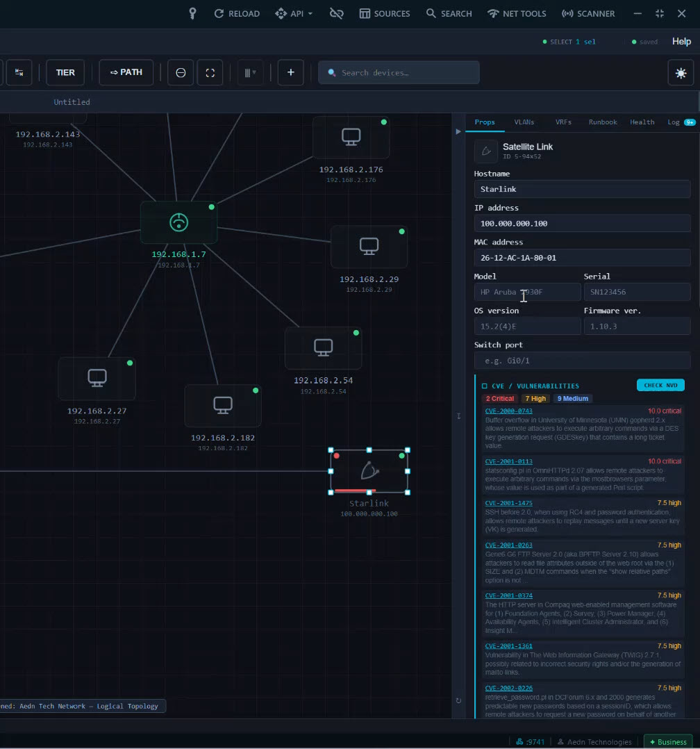This screenshot has height=749, width=700.
Task: Click the Satellite Link device icon
Action: coord(486,151)
